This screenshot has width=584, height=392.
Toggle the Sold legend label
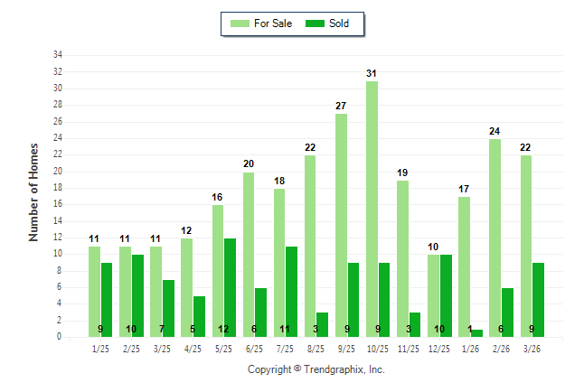tap(340, 23)
